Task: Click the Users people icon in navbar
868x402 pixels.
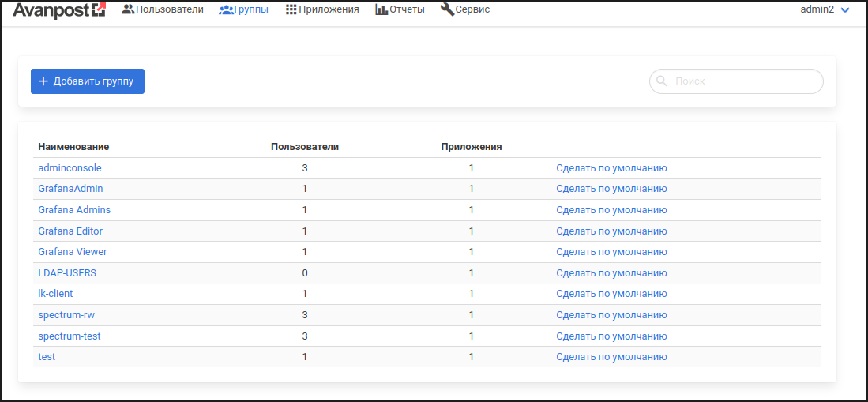Action: 128,9
